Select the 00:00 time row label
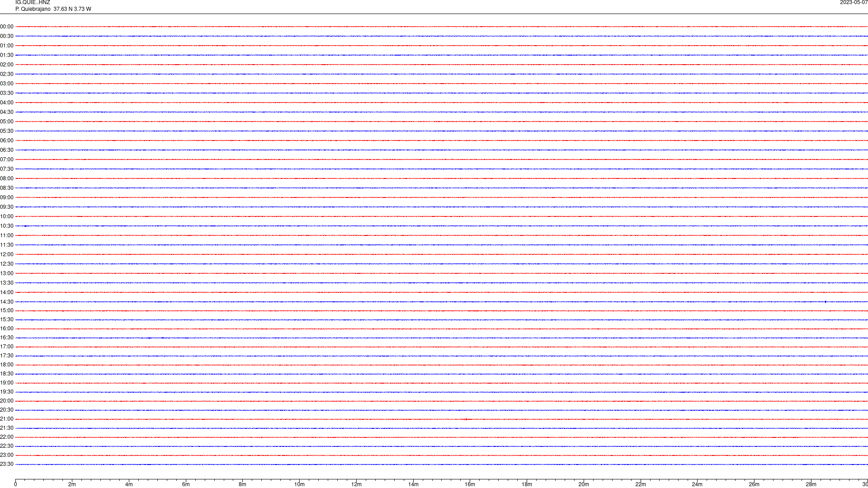 click(x=7, y=27)
